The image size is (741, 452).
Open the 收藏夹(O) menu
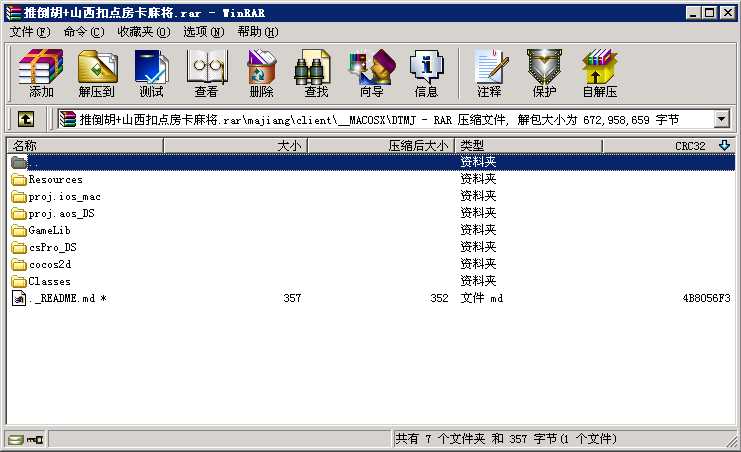coord(144,32)
